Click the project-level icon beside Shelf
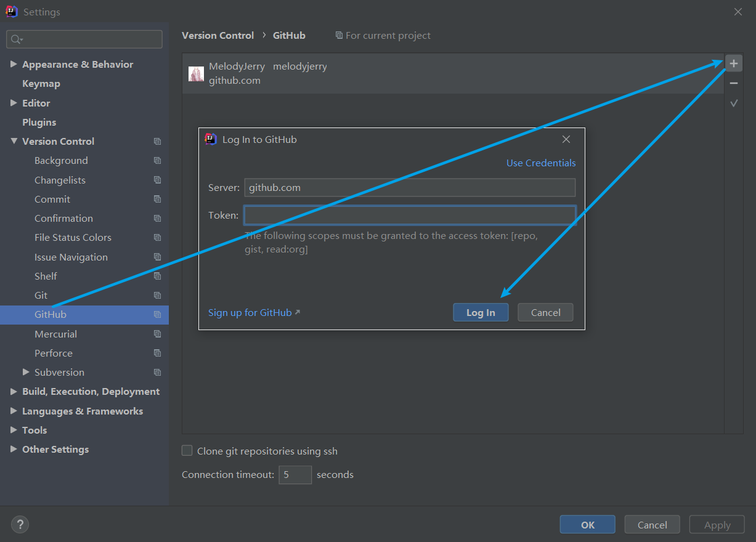 point(157,276)
